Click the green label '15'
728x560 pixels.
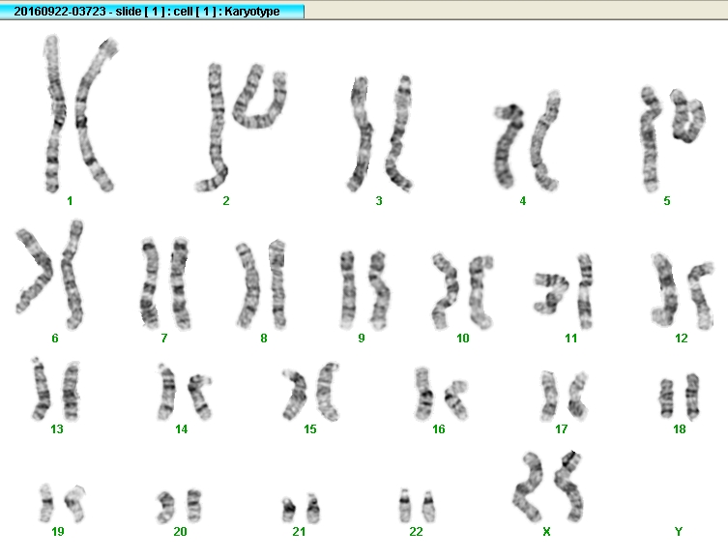click(310, 429)
